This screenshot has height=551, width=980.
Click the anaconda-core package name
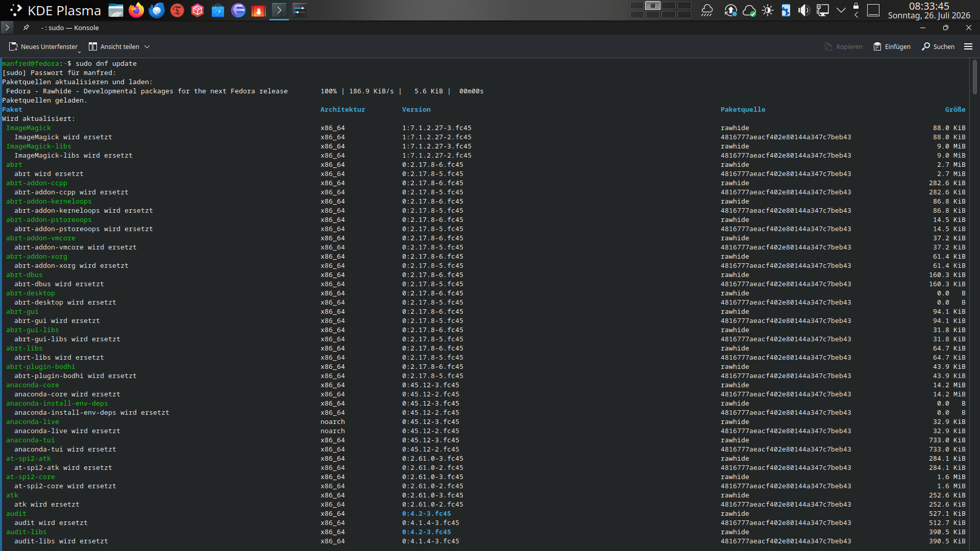click(x=33, y=385)
